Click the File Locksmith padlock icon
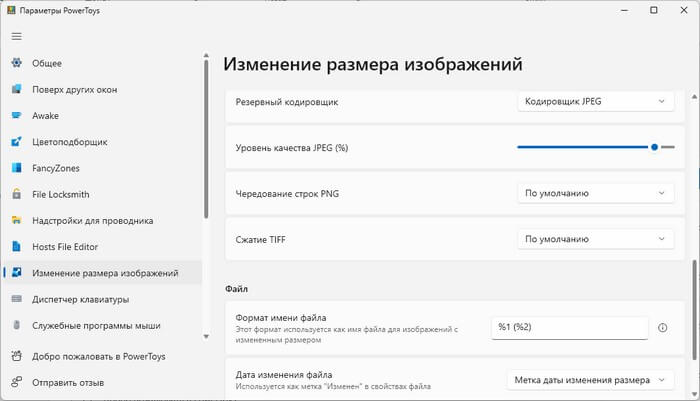This screenshot has width=700, height=401. click(x=17, y=194)
